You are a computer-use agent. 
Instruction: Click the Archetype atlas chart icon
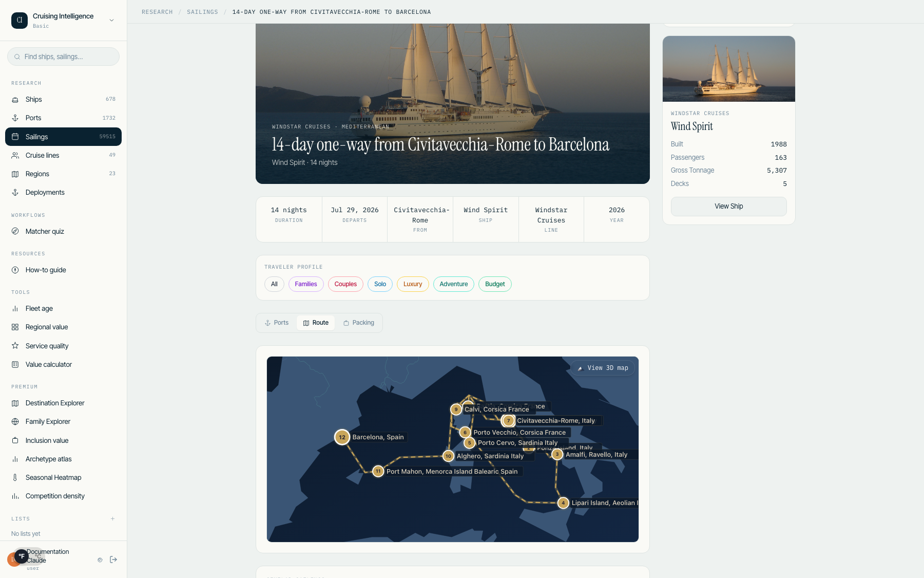[15, 459]
